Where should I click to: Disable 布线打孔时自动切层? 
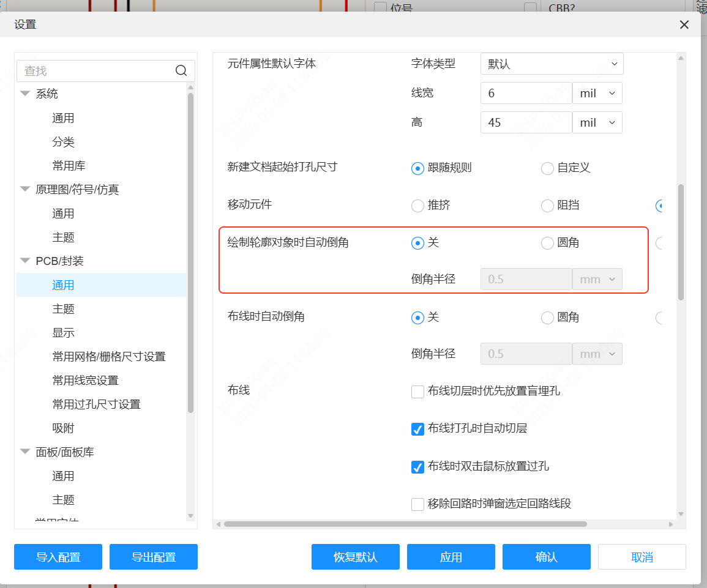click(417, 429)
